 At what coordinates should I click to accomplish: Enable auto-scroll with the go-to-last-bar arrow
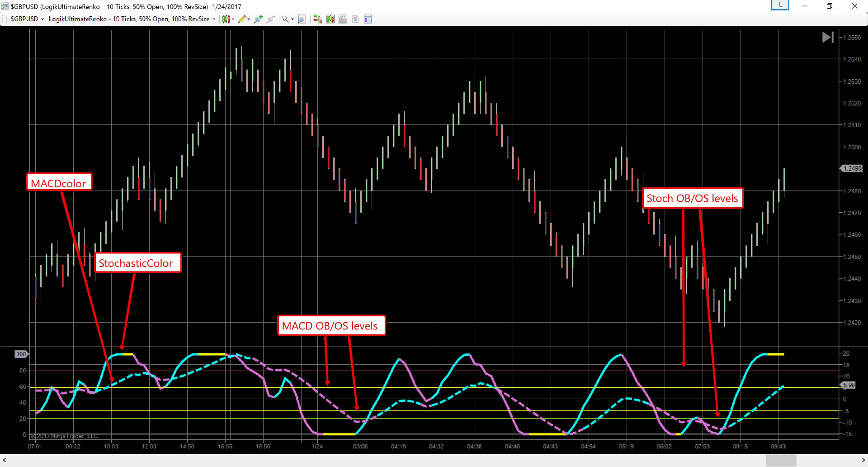pos(828,37)
